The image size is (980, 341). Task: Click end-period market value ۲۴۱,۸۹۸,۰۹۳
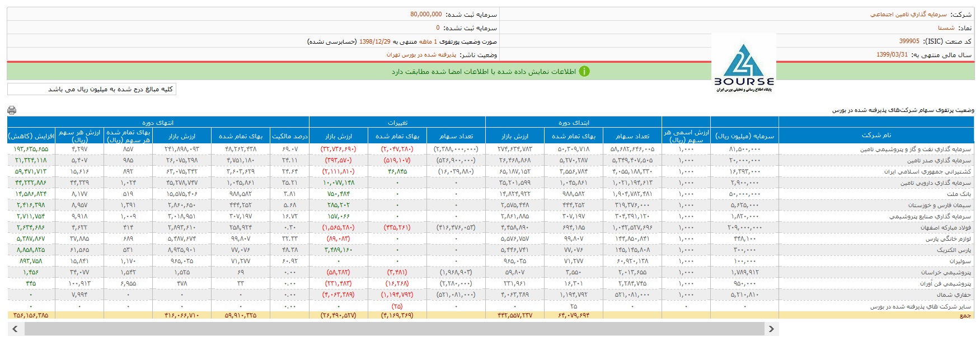[182, 150]
